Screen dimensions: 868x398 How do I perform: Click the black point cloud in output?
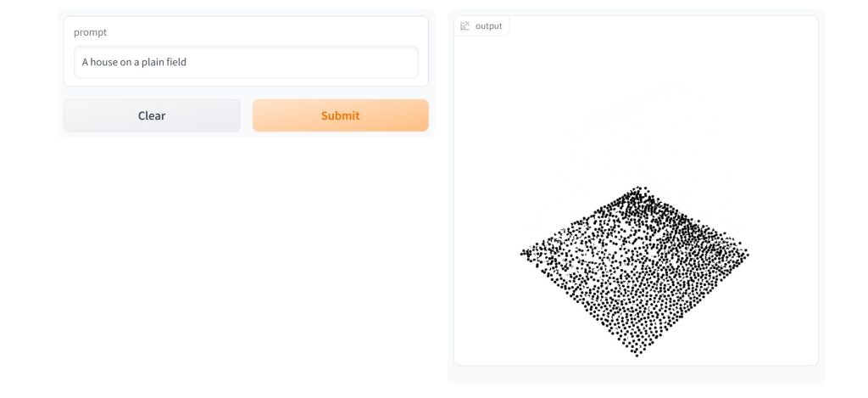point(634,272)
